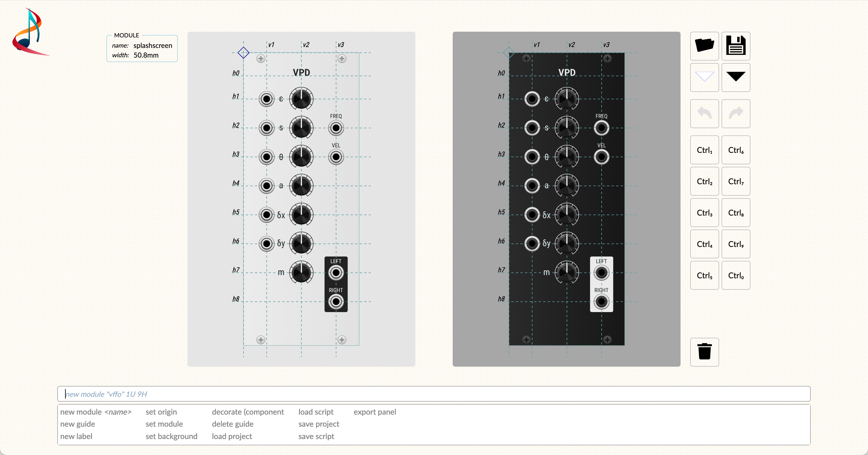Click the Ctrl₇ button

[x=736, y=181]
